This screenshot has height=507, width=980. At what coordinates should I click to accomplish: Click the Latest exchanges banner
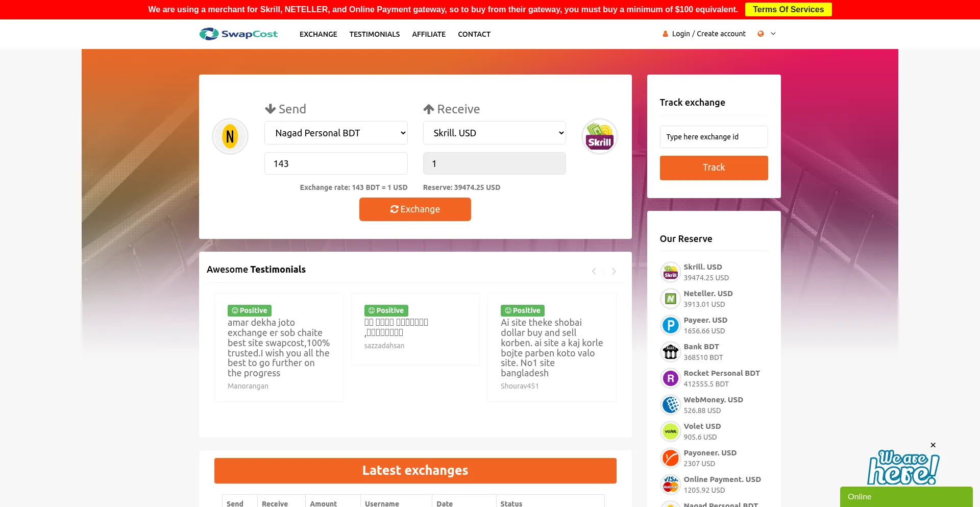coord(415,471)
